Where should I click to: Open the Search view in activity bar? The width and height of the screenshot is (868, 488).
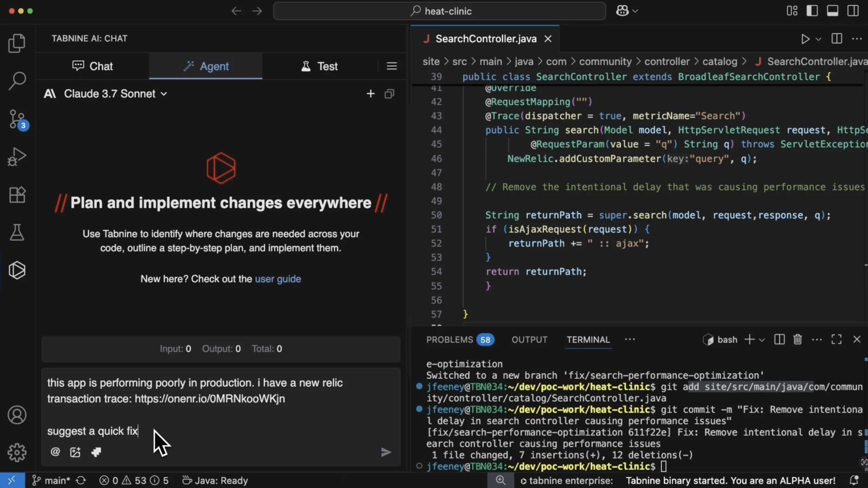(x=17, y=81)
